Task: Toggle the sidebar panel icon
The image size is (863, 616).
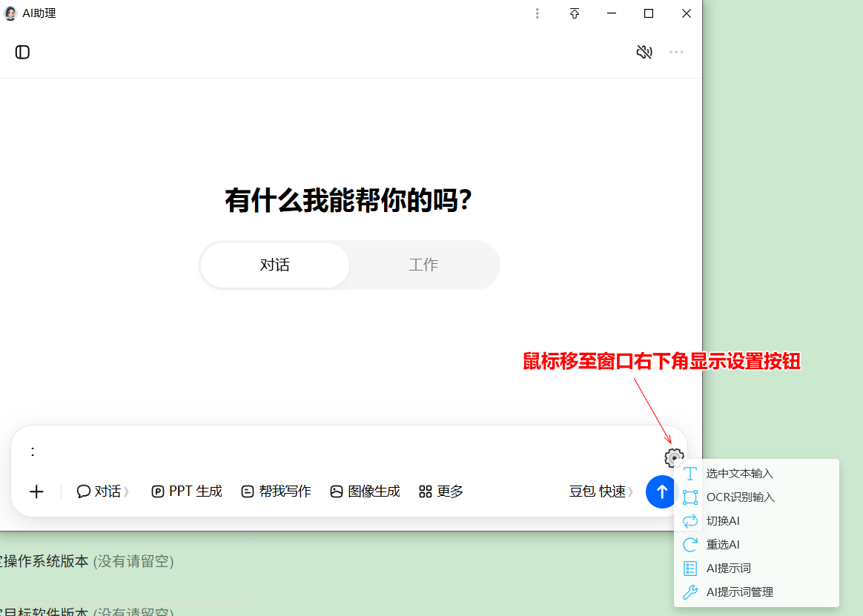Action: pyautogui.click(x=22, y=53)
